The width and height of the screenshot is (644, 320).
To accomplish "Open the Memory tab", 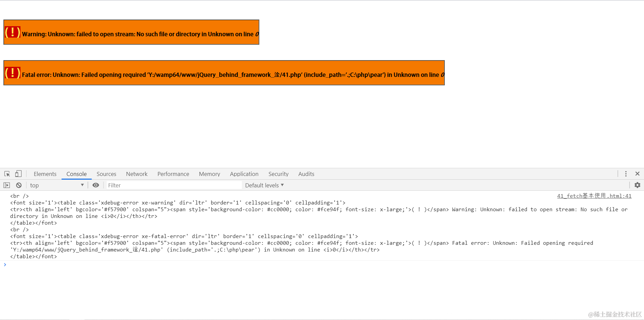I will coord(210,174).
